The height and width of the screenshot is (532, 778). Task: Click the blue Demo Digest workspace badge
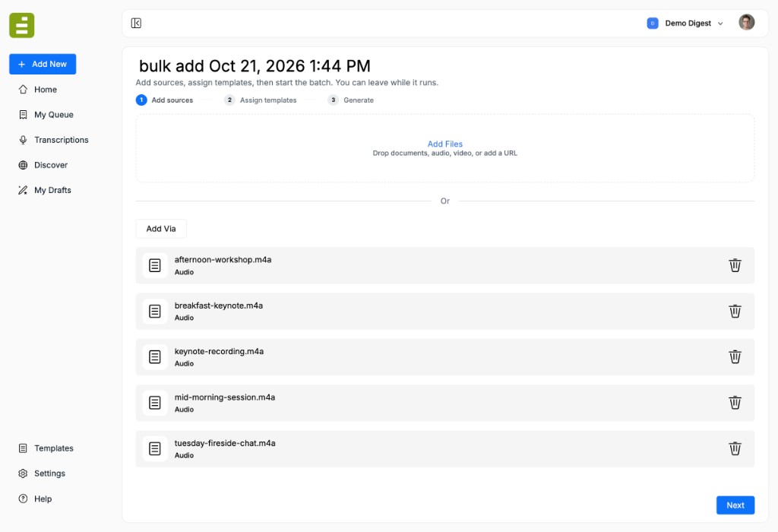653,24
